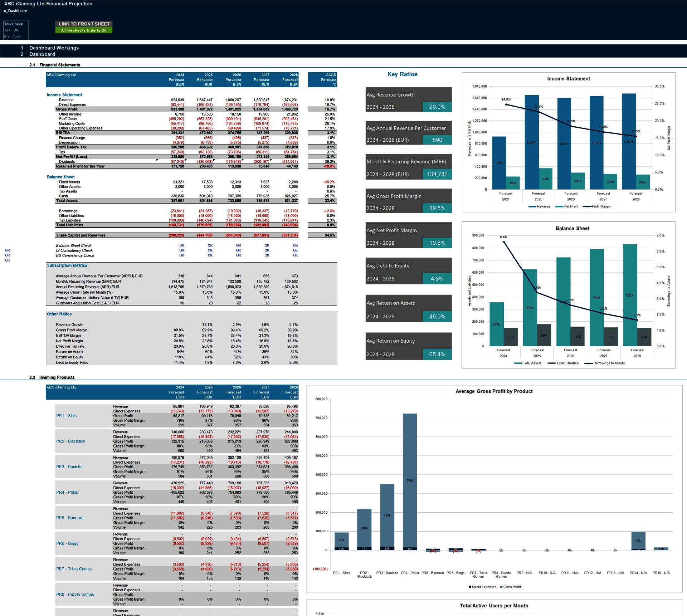Image resolution: width=687 pixels, height=616 pixels.
Task: Click the Income Statement chart title
Action: click(568, 79)
